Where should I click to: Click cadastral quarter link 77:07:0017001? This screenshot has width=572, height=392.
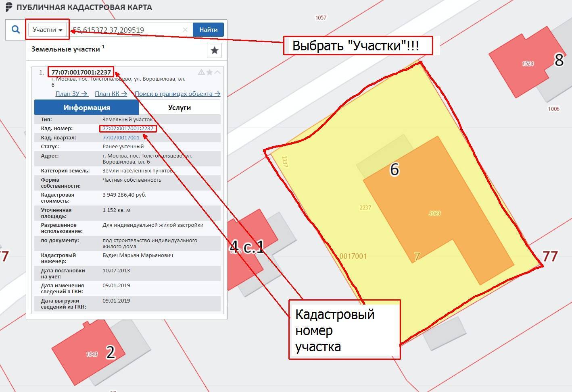(x=121, y=137)
